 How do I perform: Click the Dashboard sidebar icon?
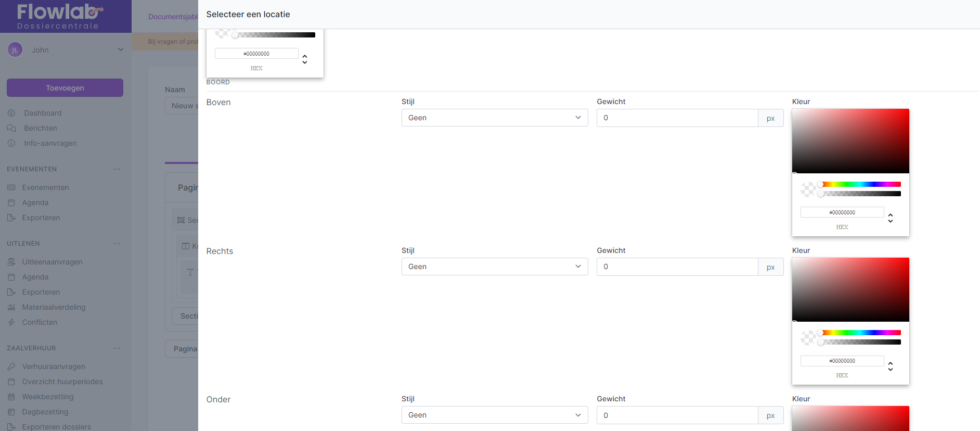pos(11,113)
